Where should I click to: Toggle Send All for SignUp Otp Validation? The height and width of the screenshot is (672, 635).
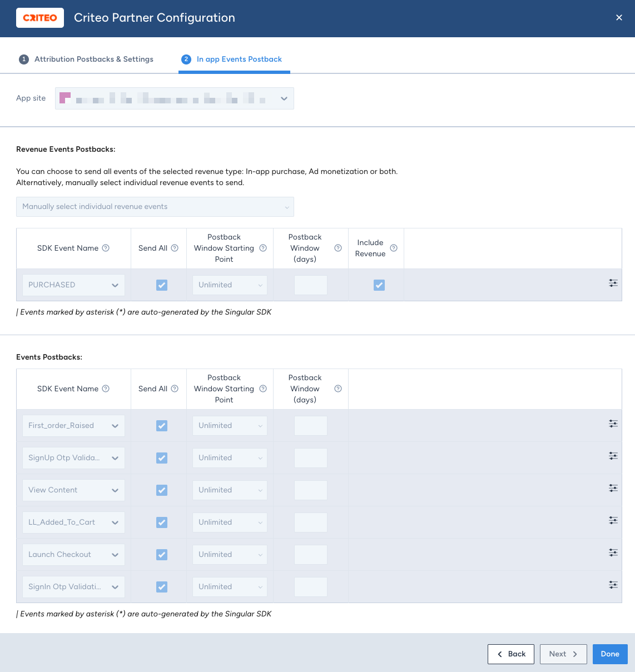162,458
